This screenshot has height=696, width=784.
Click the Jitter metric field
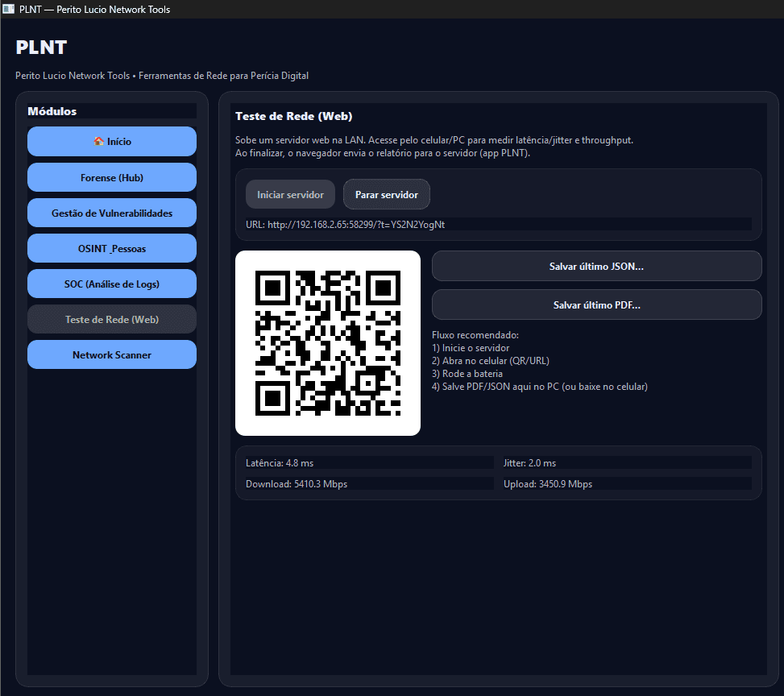click(626, 462)
